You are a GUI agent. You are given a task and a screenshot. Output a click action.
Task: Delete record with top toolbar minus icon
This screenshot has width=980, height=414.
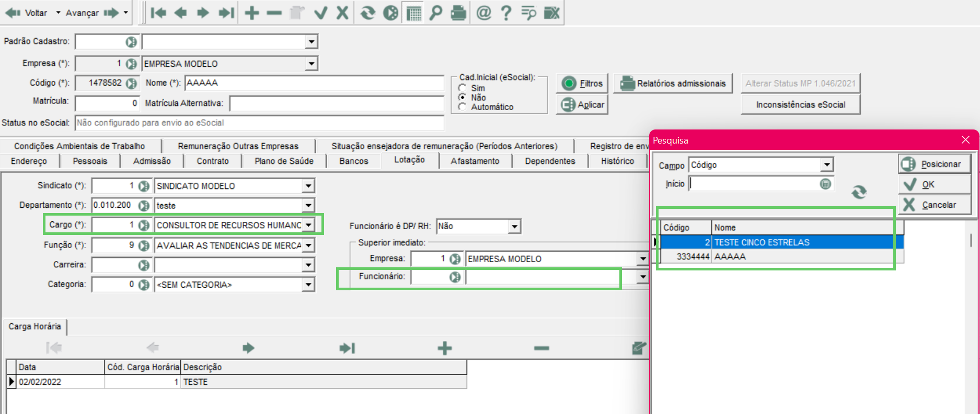coord(274,13)
